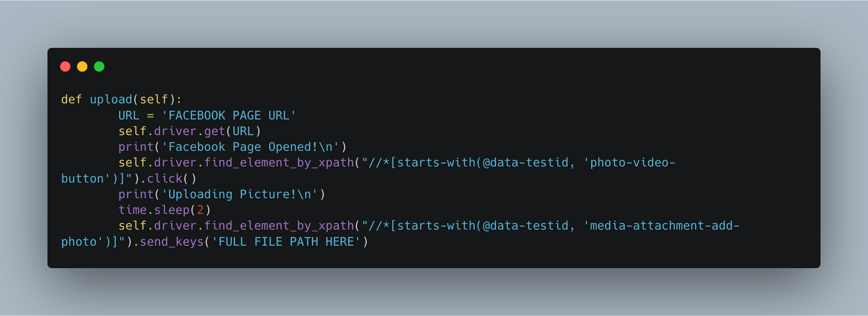This screenshot has height=316, width=868.
Task: Click 'self' parameter in upload definition
Action: pyautogui.click(x=154, y=100)
